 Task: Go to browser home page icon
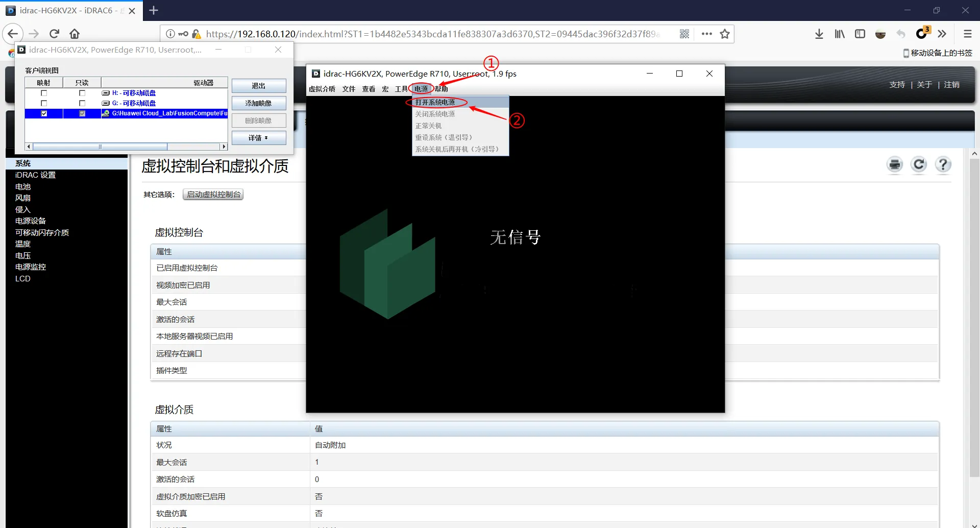[x=75, y=34]
